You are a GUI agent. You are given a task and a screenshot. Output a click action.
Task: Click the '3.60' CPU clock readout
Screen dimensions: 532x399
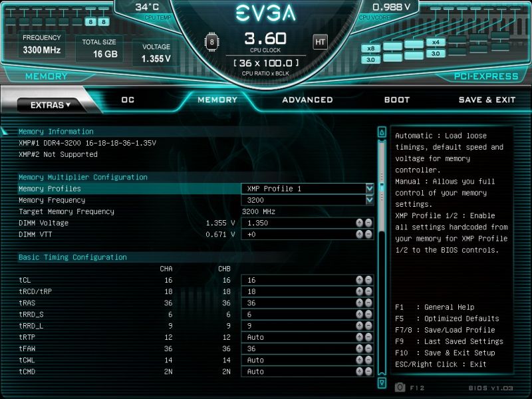click(x=265, y=39)
